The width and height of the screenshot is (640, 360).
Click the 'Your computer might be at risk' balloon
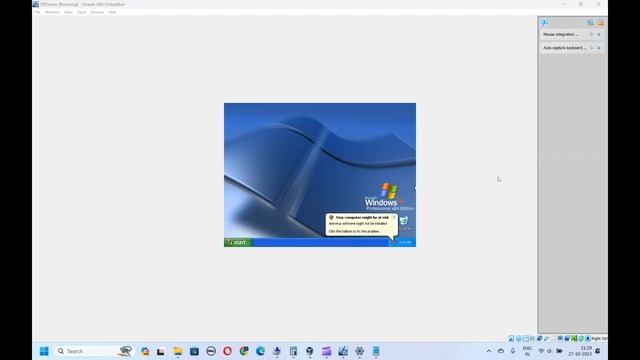tap(361, 224)
